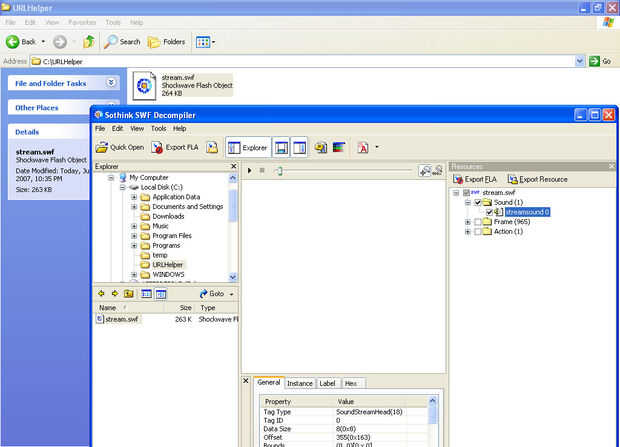Select the streamsound 0 resource item
The height and width of the screenshot is (447, 620).
point(527,212)
